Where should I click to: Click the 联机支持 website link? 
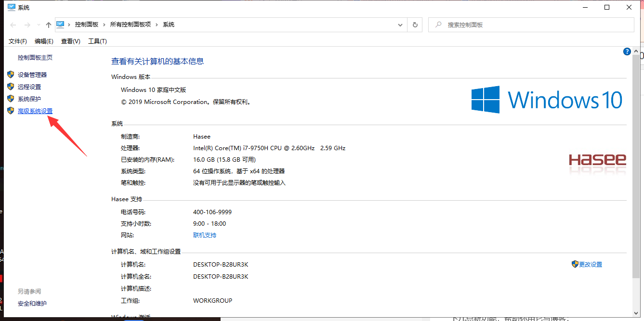pyautogui.click(x=205, y=235)
